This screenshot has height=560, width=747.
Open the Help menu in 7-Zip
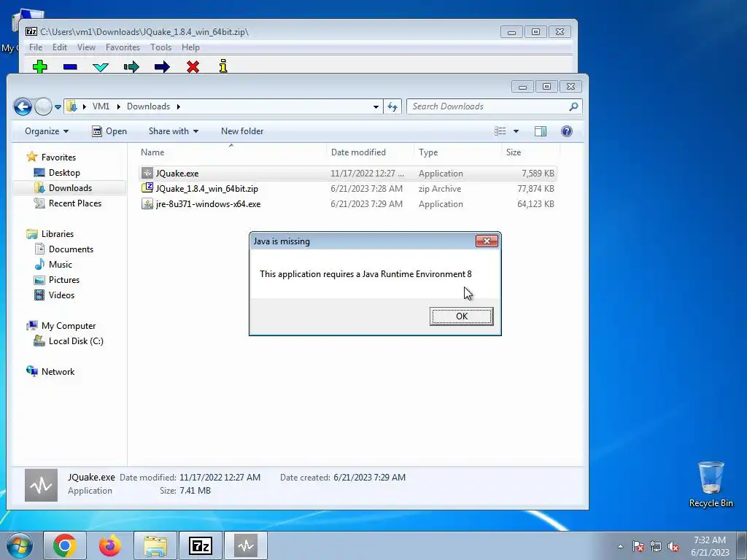190,47
